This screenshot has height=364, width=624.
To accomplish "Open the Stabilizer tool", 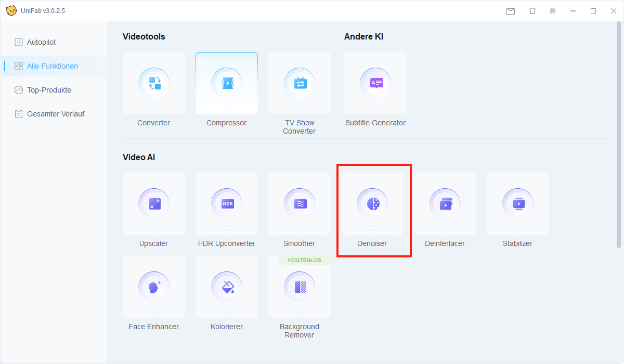I will [518, 204].
